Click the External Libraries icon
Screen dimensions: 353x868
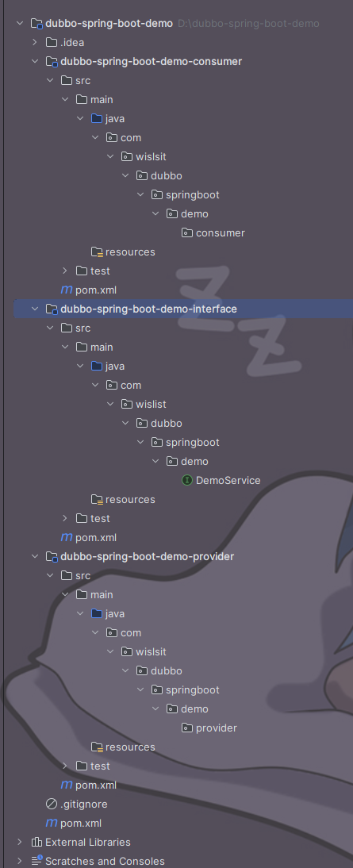(36, 842)
